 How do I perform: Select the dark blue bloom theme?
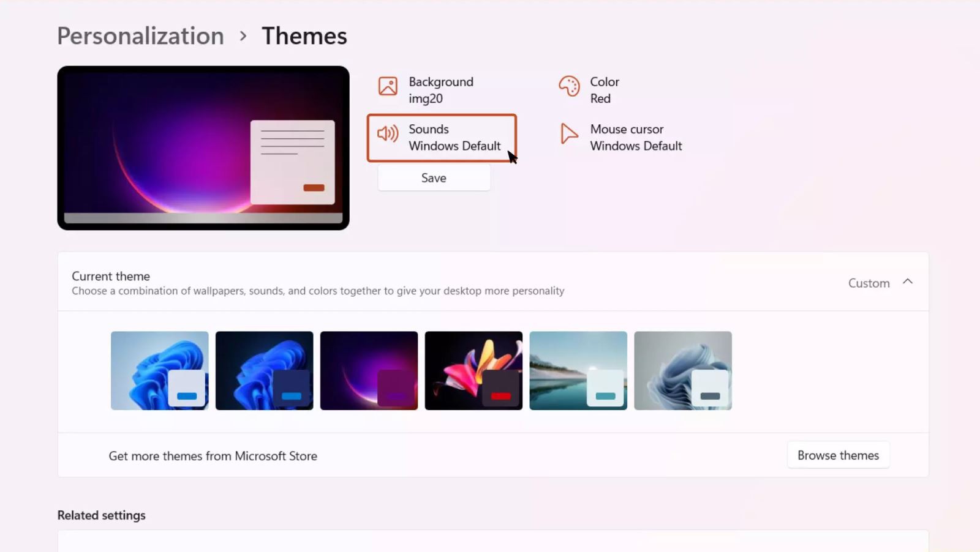(x=265, y=370)
